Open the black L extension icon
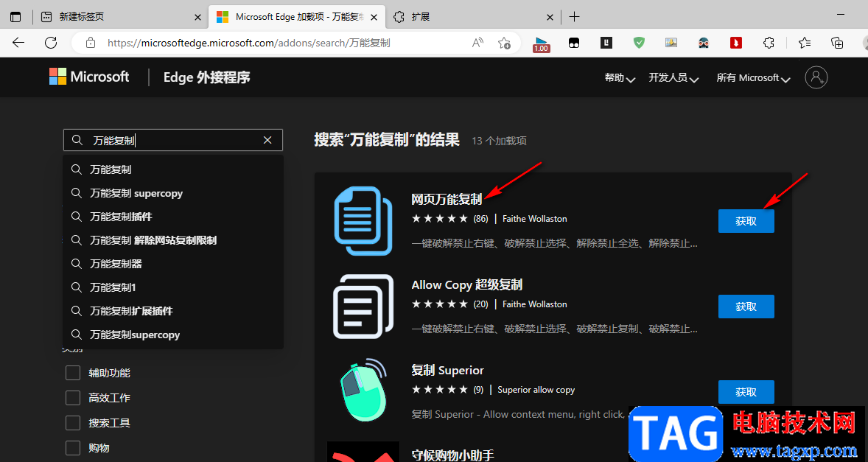The width and height of the screenshot is (868, 462). [606, 43]
